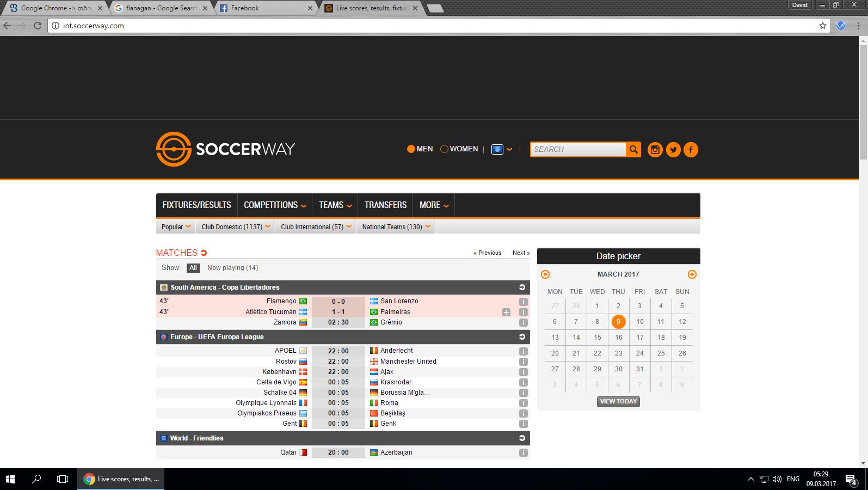Viewport: 868px width, 490px height.
Task: Open Beşiktaş team link
Action: (392, 413)
